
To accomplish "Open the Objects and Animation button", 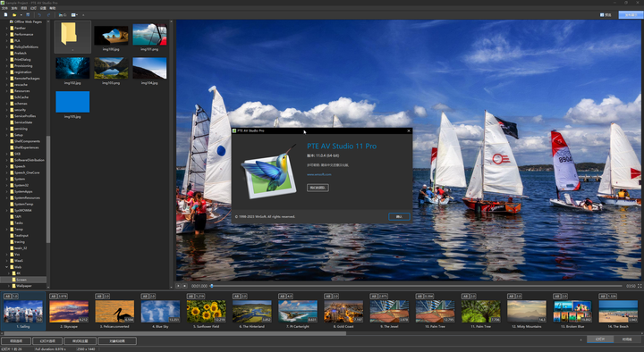I will click(x=117, y=340).
